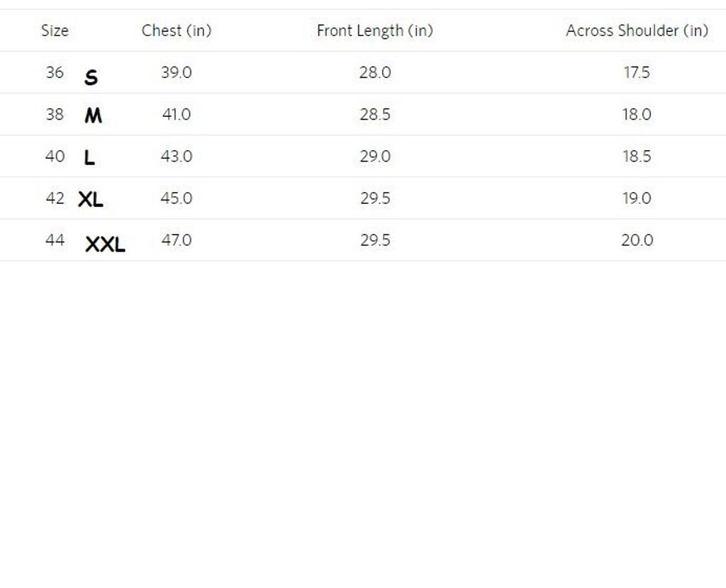726x588 pixels.
Task: Select the handwritten S size label
Action: click(x=91, y=77)
